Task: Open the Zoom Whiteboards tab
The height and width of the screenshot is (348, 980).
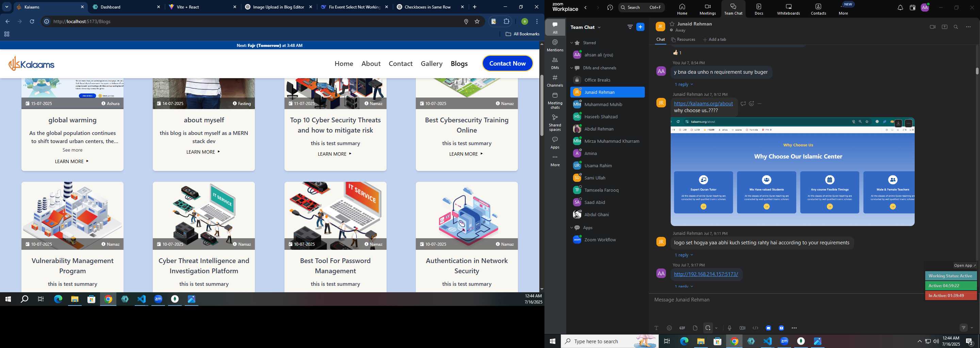Action: click(x=788, y=9)
